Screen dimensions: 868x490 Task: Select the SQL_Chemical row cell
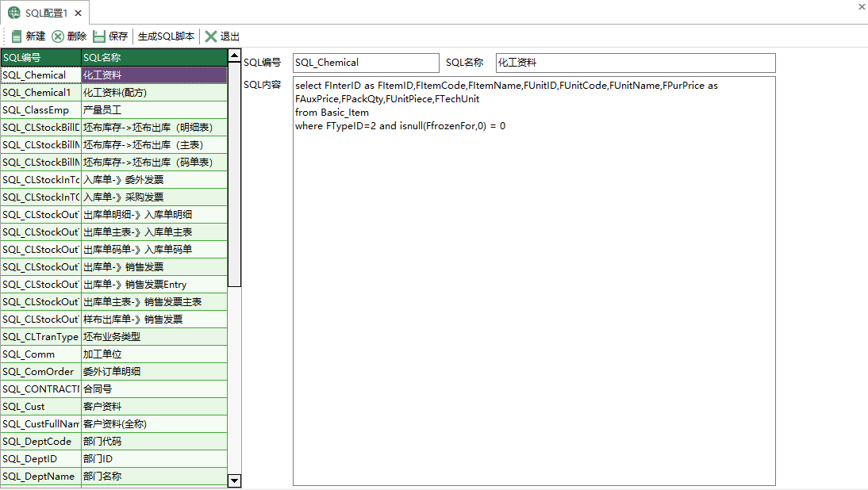point(41,75)
